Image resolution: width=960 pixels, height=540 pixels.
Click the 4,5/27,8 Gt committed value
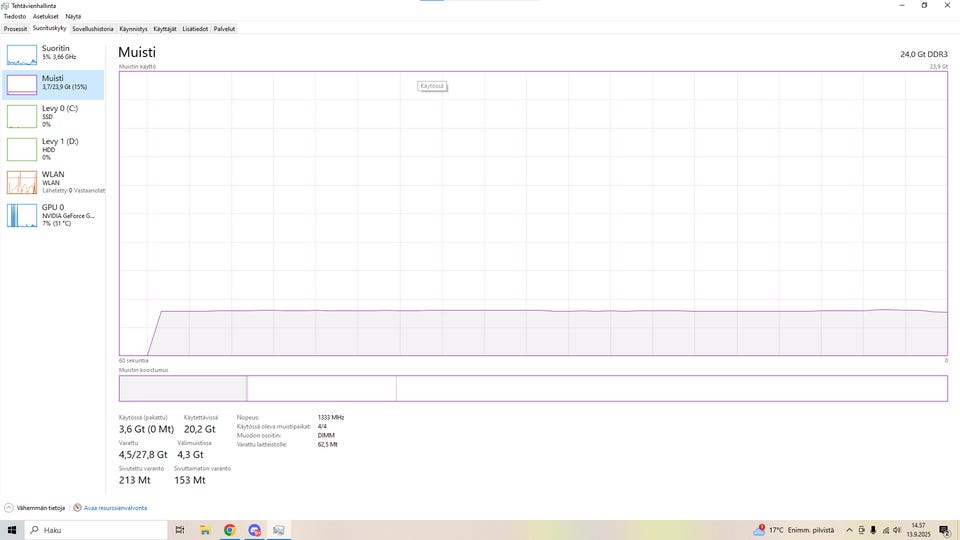(x=143, y=454)
